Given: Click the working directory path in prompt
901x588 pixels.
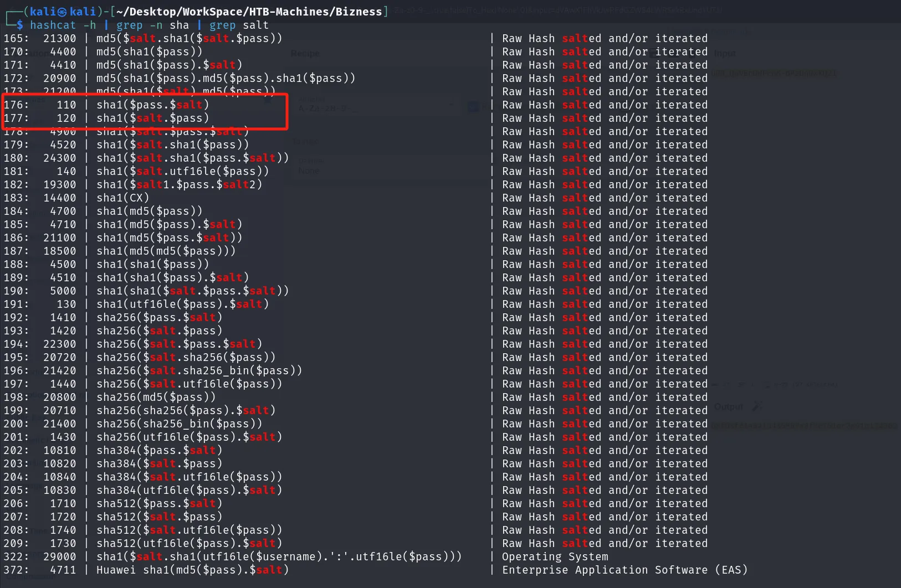Looking at the screenshot, I should click(249, 12).
